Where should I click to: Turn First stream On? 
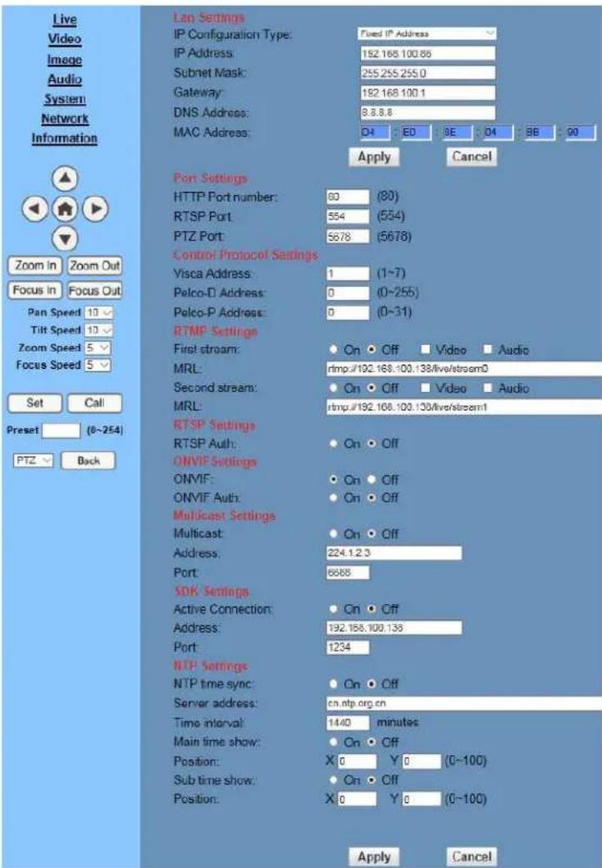(334, 349)
